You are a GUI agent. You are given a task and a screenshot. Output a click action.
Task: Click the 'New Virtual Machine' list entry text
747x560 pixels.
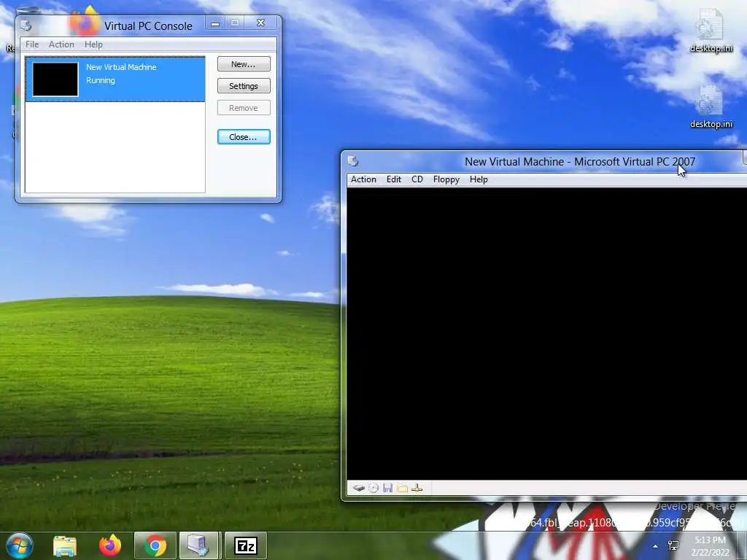point(121,67)
